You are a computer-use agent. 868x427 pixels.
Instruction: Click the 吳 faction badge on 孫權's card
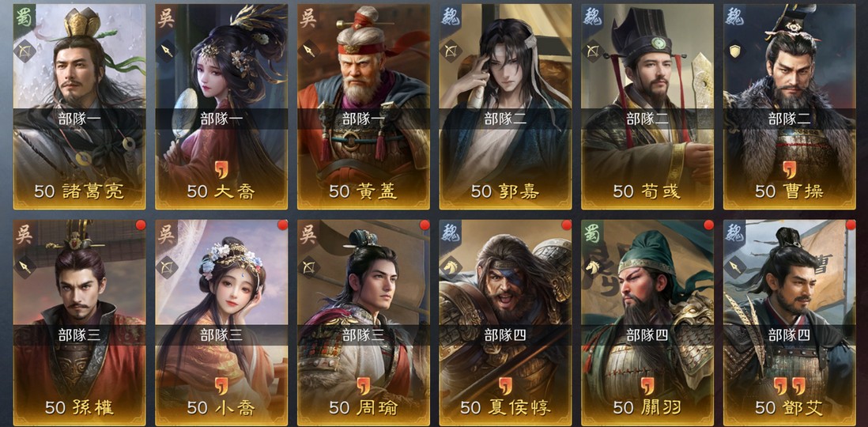pos(25,234)
